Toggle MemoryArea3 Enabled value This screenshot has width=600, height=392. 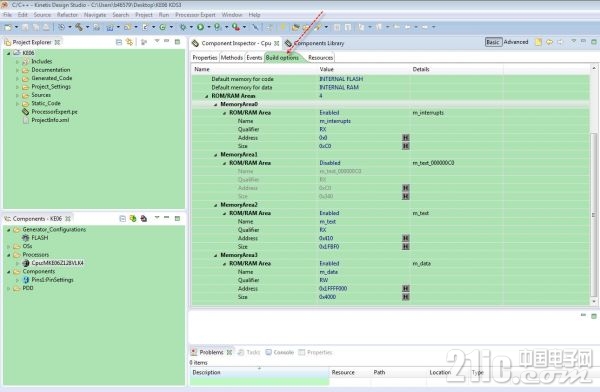tap(329, 263)
